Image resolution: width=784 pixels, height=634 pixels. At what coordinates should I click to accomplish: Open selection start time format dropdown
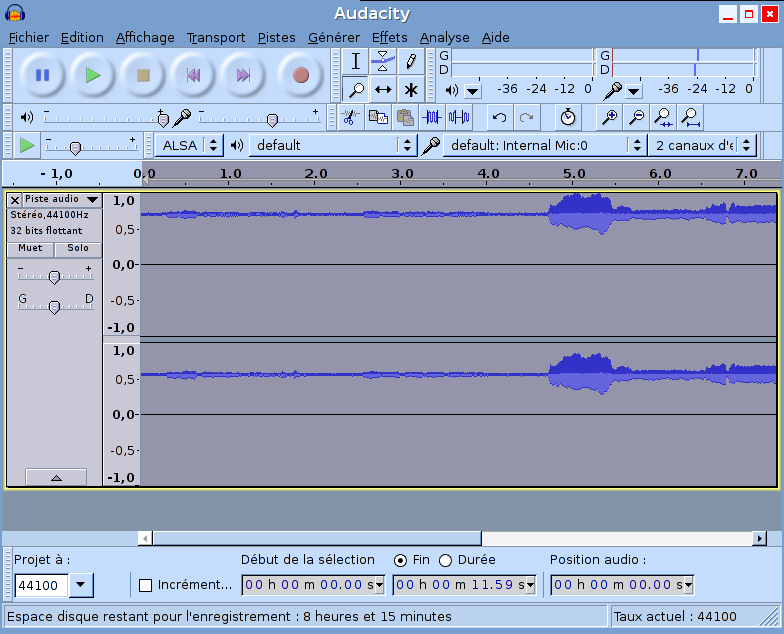[380, 585]
